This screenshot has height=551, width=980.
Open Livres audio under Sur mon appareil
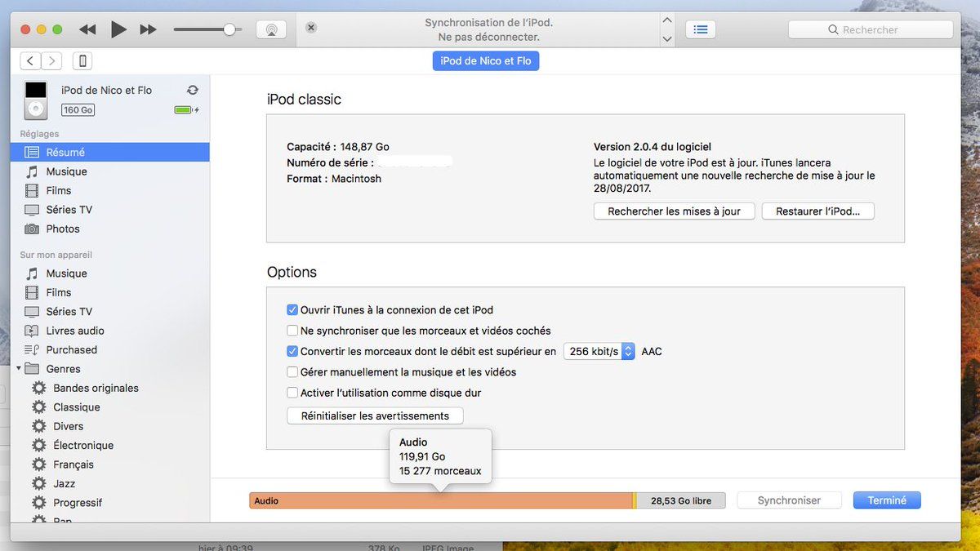(75, 331)
